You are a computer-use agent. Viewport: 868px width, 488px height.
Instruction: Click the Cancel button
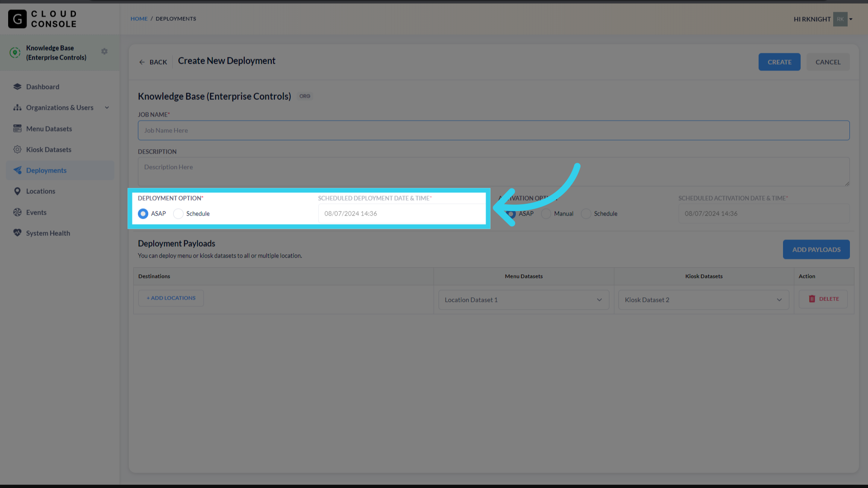[828, 62]
